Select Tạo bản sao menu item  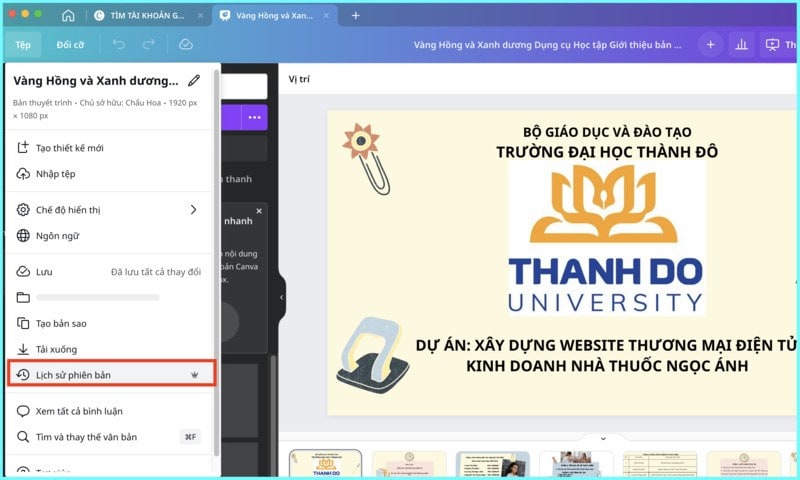(x=109, y=323)
